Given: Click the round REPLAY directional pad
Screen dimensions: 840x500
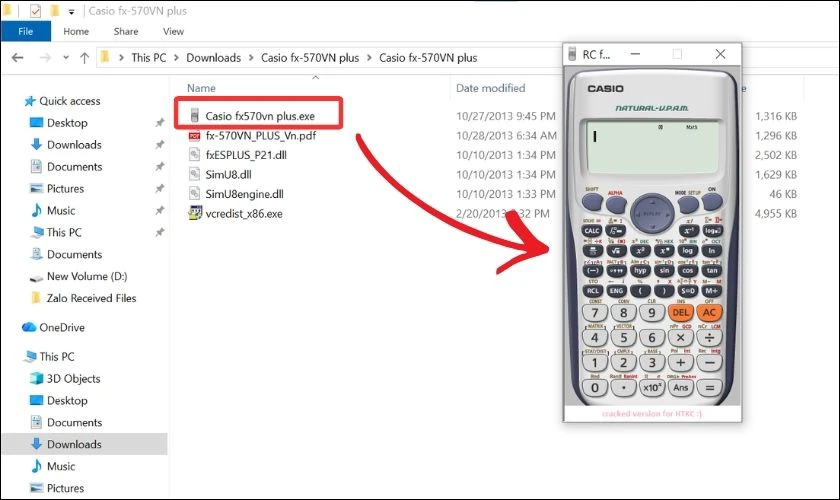Looking at the screenshot, I should pos(652,213).
